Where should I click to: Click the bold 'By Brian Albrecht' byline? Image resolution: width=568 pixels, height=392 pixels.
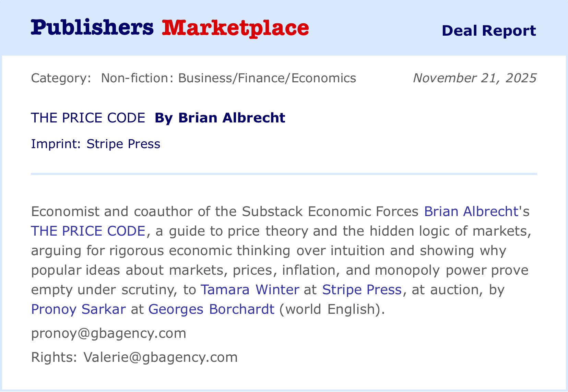[x=220, y=118]
